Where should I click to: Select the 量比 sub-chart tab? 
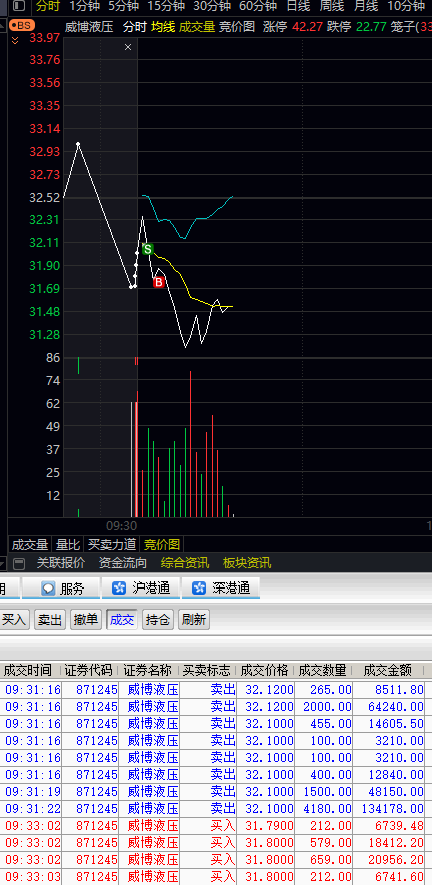click(x=67, y=545)
